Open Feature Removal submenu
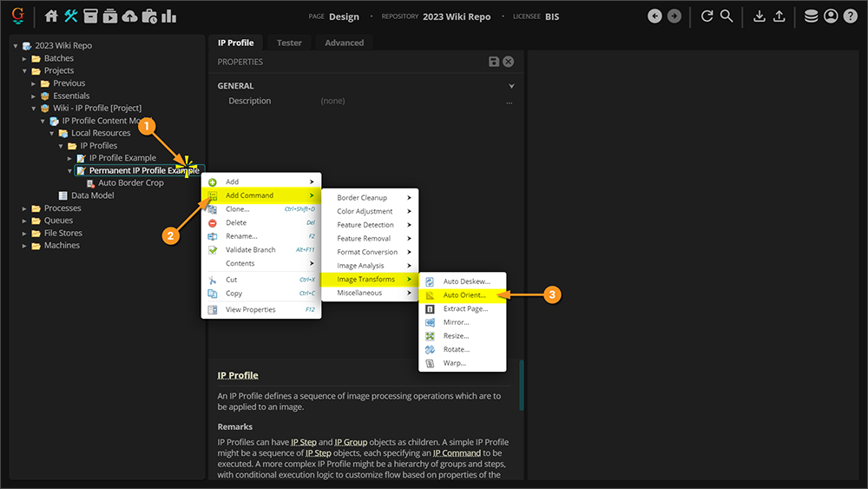 pos(370,238)
